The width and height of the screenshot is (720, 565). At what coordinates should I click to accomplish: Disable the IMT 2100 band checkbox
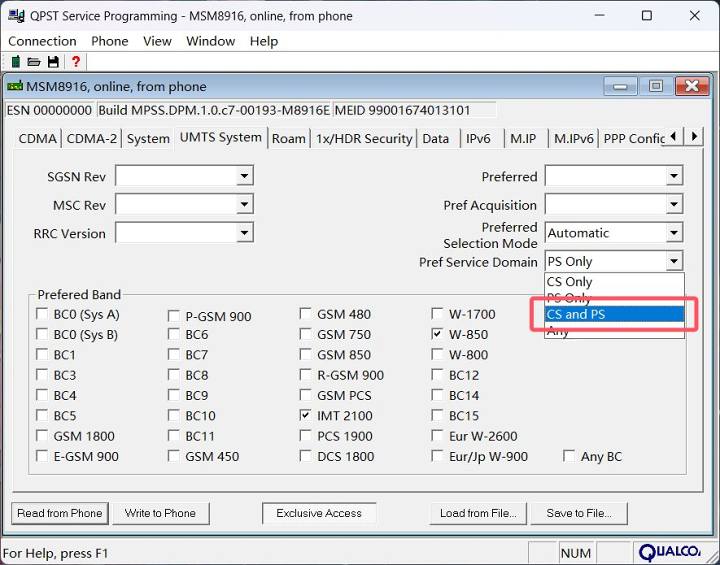(306, 415)
